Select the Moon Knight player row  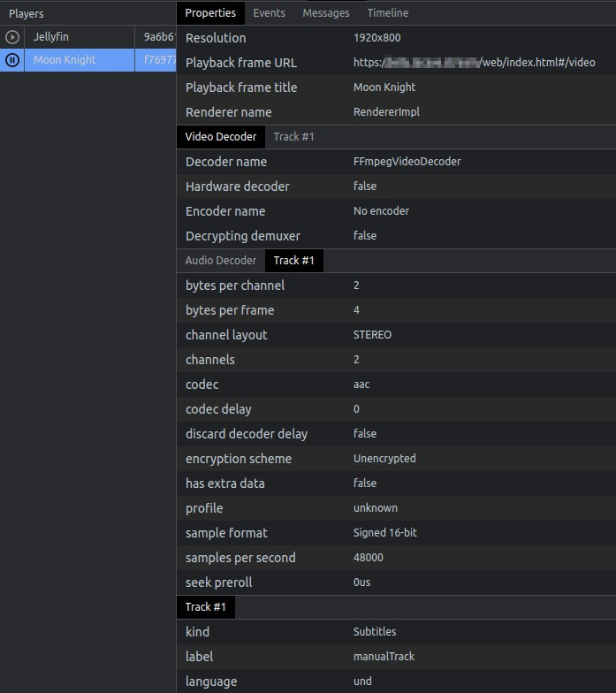(88, 60)
